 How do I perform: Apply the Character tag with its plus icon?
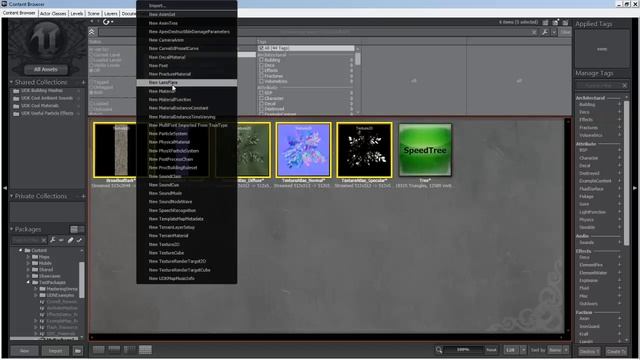619,158
